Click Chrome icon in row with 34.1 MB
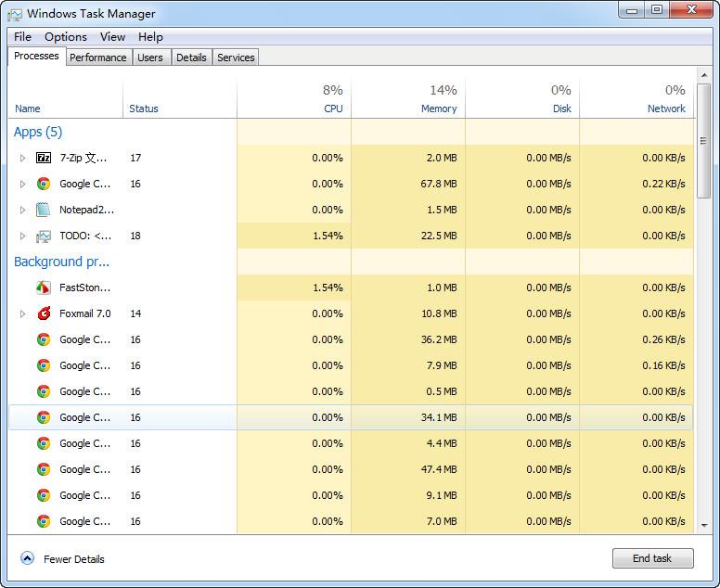The image size is (720, 588). pyautogui.click(x=44, y=417)
